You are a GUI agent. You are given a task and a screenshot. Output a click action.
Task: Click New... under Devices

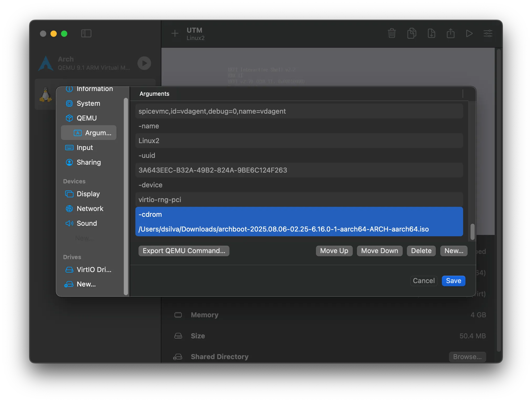coord(85,238)
